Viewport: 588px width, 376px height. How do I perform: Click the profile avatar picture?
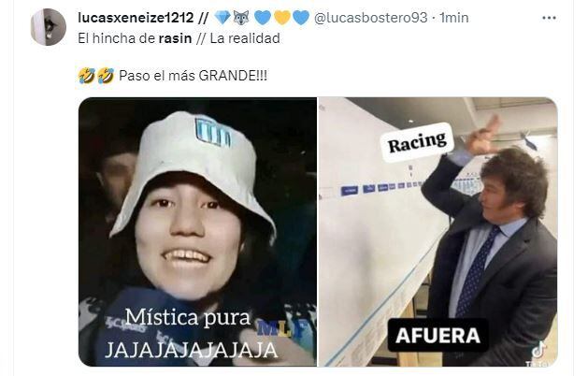49,27
